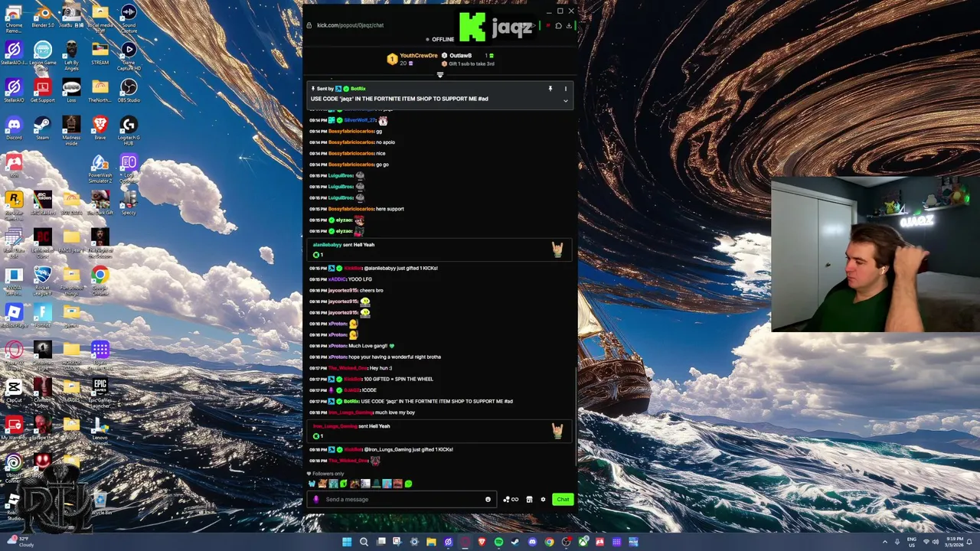This screenshot has height=551, width=980.
Task: Collapse the pinned BotRix message
Action: point(566,100)
